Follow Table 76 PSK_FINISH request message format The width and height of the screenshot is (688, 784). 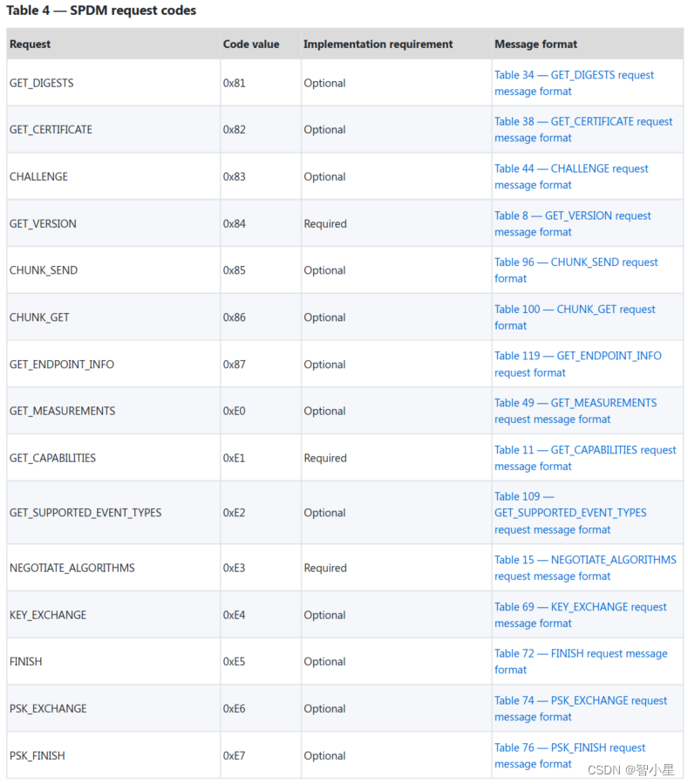point(569,755)
